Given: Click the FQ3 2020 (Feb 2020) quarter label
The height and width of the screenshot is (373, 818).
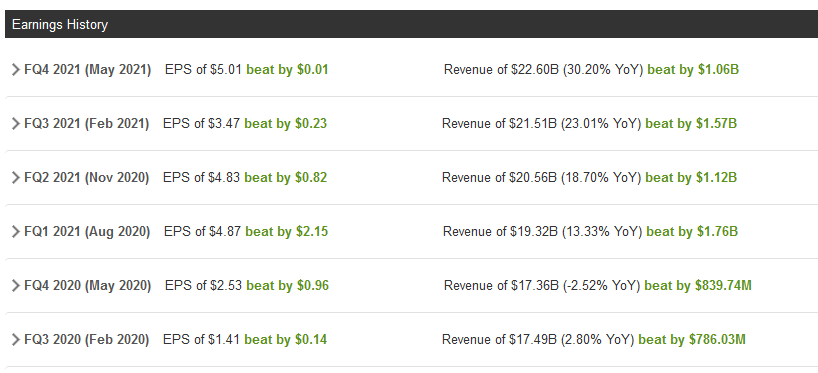Looking at the screenshot, I should pos(87,340).
